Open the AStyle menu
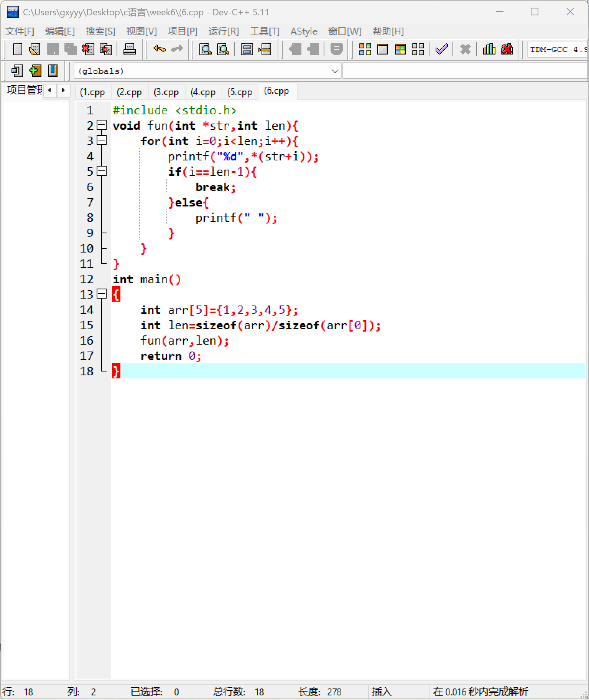Viewport: 589px width, 700px height. pos(304,31)
